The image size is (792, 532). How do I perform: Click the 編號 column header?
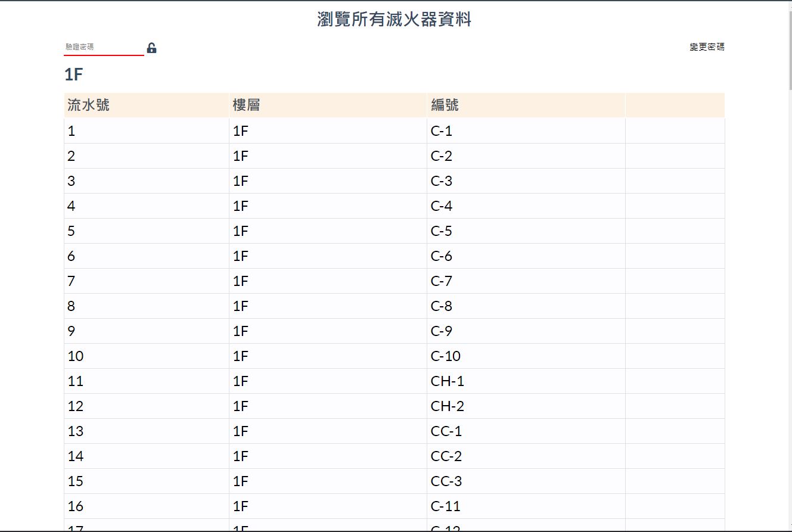coord(445,105)
